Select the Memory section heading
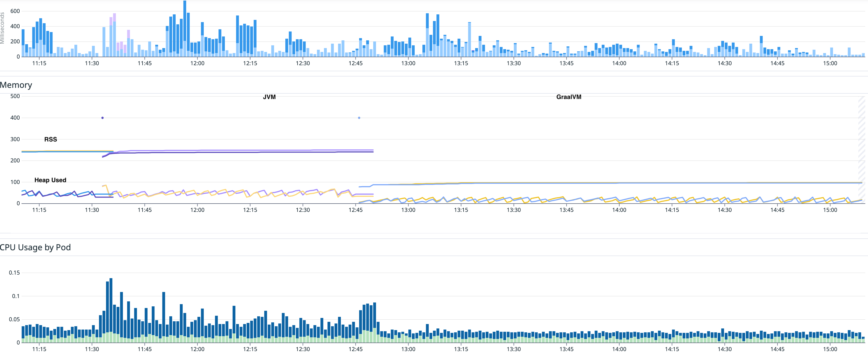 coord(16,85)
